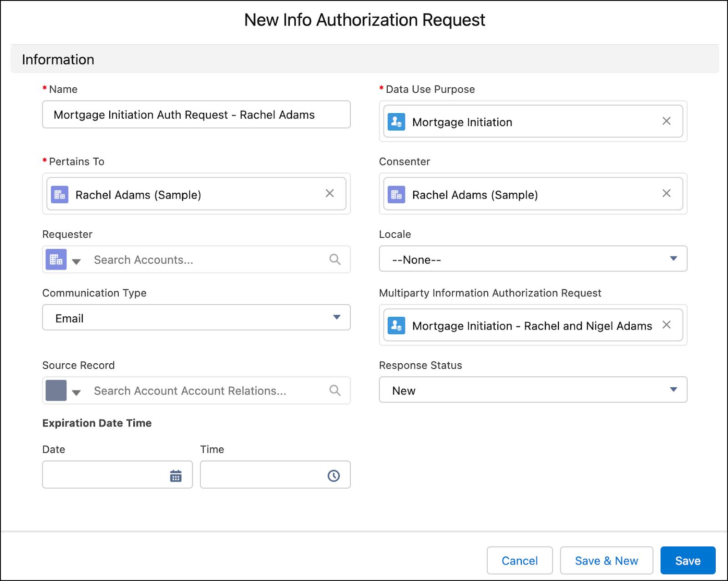Click the Name input field
The width and height of the screenshot is (728, 581).
(x=196, y=115)
